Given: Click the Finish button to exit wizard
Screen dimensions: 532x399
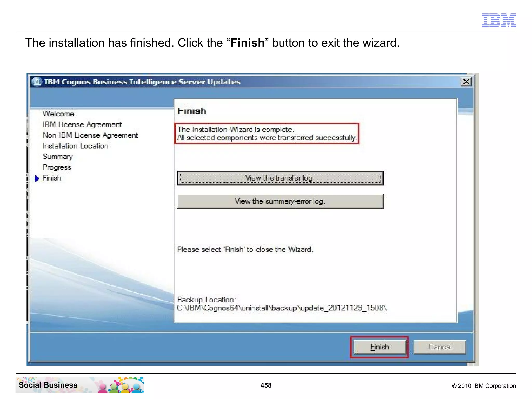Looking at the screenshot, I should pyautogui.click(x=380, y=347).
